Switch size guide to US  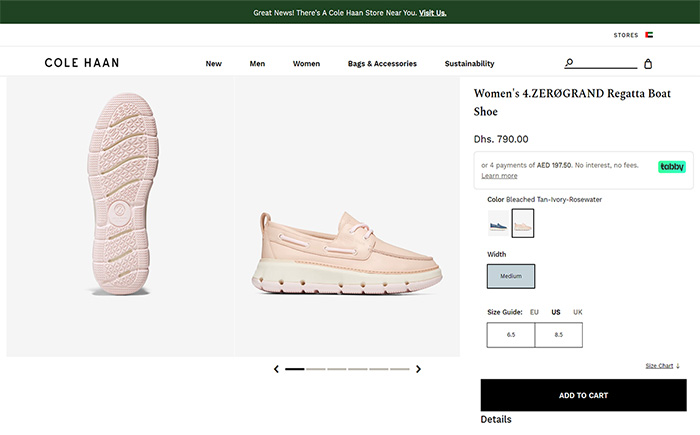click(x=556, y=312)
